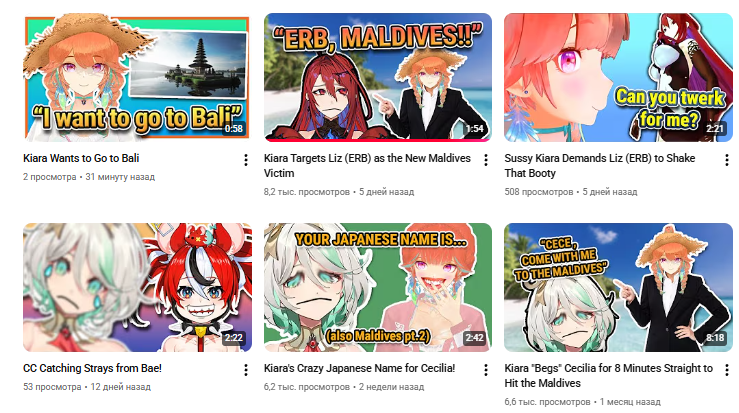Open three-dot menu for CC Catching Strays from Bae
The image size is (739, 413).
click(246, 370)
